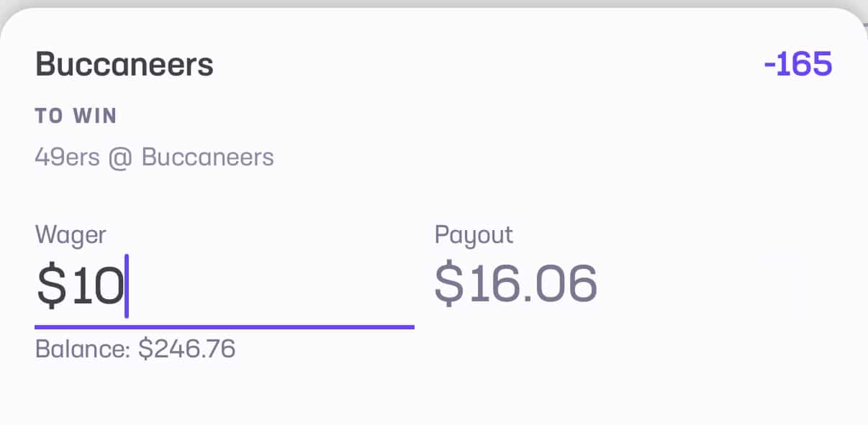This screenshot has width=868, height=425.
Task: Click the word Balance below the wager
Action: click(x=82, y=349)
